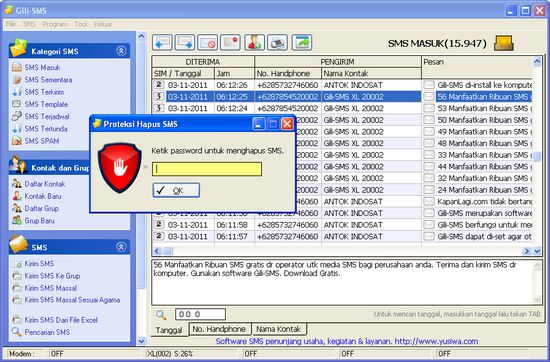Click the Jam column header
The image size is (550, 362).
[234, 73]
